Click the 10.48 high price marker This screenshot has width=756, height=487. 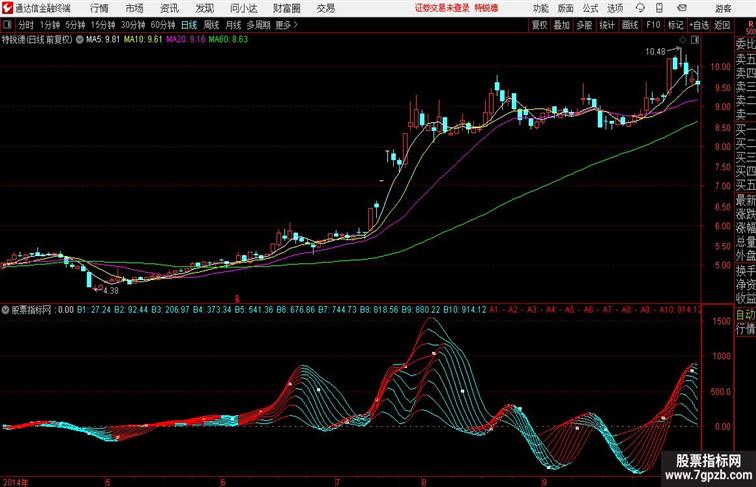point(655,52)
